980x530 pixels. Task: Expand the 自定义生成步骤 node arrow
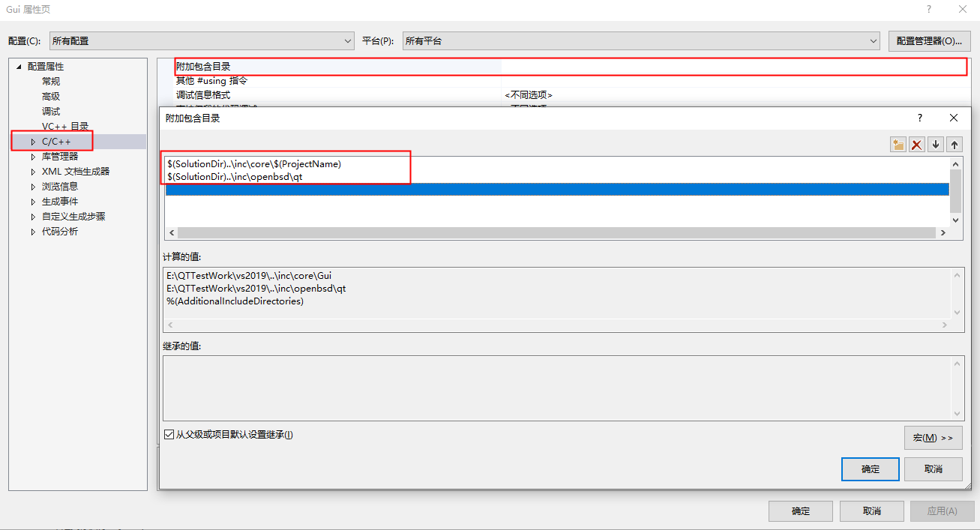tap(33, 217)
